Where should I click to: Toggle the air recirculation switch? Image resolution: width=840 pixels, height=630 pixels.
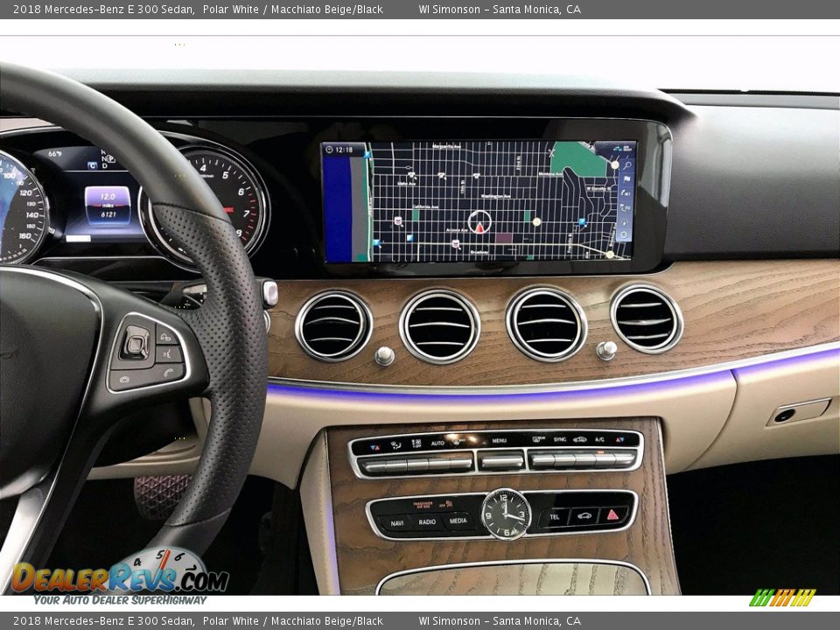tap(584, 459)
